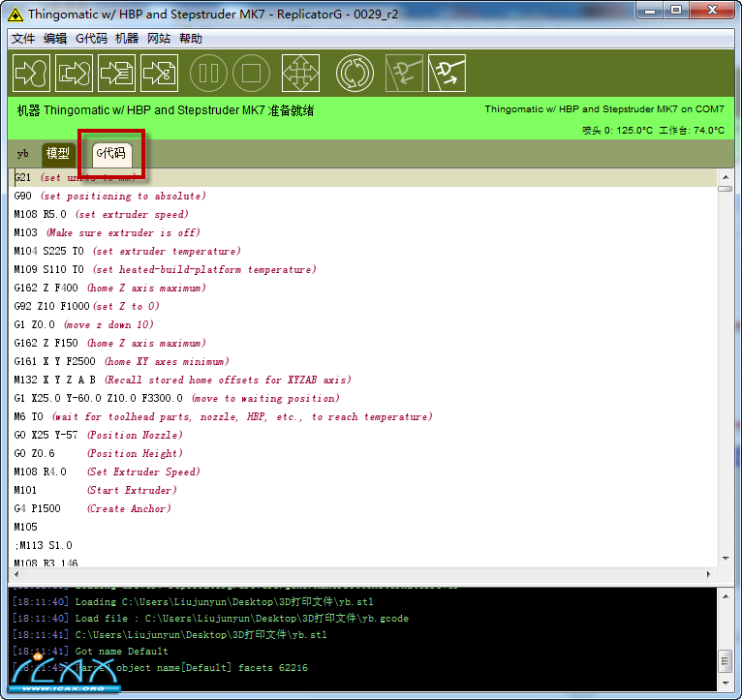Switch to the 模型 tab
742x700 pixels.
pyautogui.click(x=58, y=154)
